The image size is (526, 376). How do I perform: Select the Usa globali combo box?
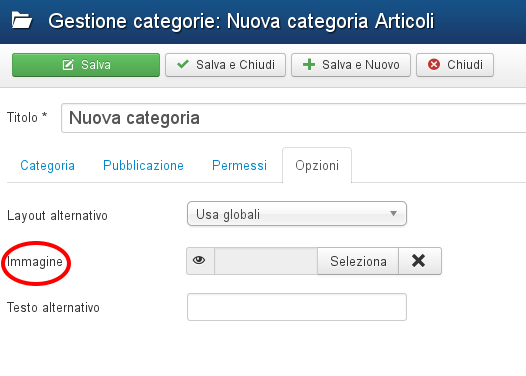(297, 214)
